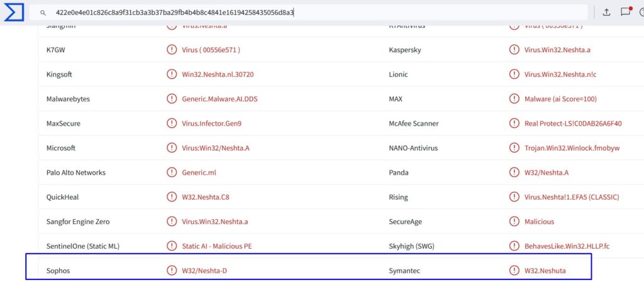Select the Palo Alto Networks engine name
This screenshot has height=282, width=644.
tap(76, 173)
